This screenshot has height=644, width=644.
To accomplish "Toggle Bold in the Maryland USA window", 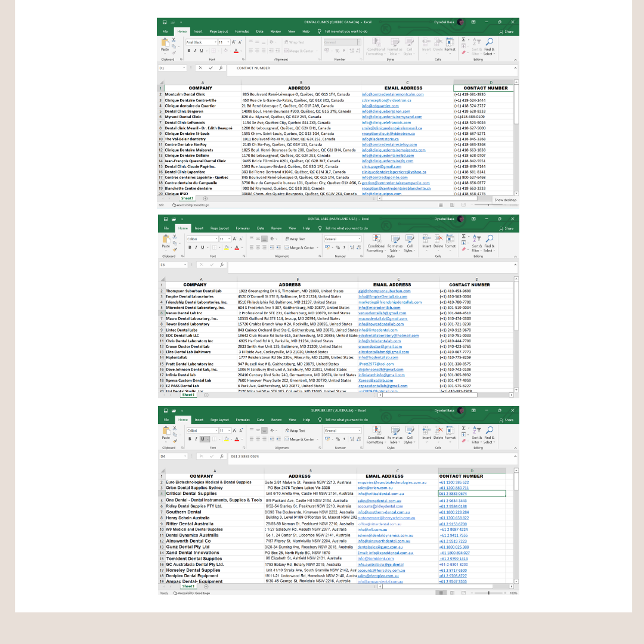I will 190,247.
